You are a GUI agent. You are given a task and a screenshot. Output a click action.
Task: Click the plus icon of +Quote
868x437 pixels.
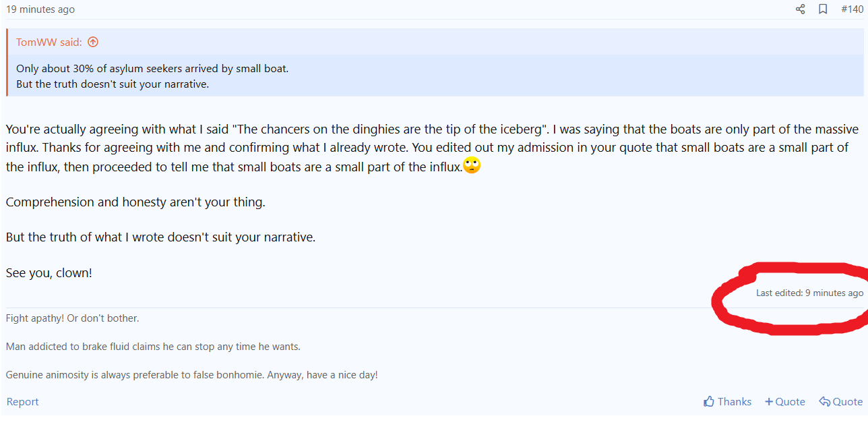(769, 402)
